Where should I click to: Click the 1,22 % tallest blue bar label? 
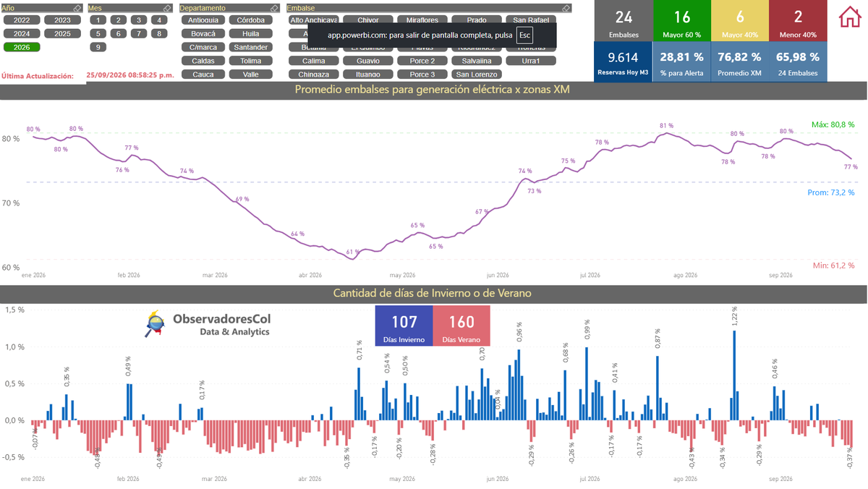pyautogui.click(x=734, y=318)
